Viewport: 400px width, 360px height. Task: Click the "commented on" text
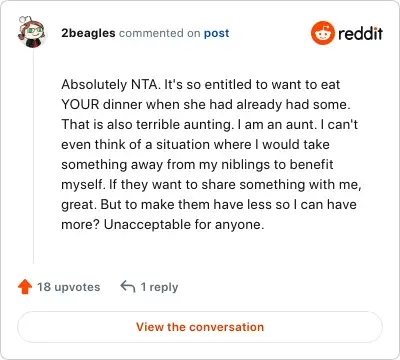pos(160,33)
